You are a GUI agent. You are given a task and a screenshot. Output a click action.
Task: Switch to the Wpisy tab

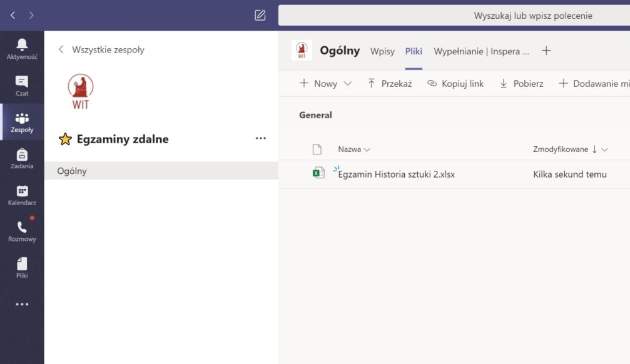[382, 51]
